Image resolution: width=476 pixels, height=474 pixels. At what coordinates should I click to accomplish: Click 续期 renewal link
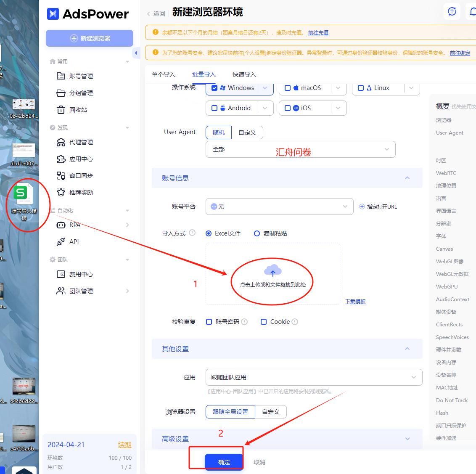(124, 445)
